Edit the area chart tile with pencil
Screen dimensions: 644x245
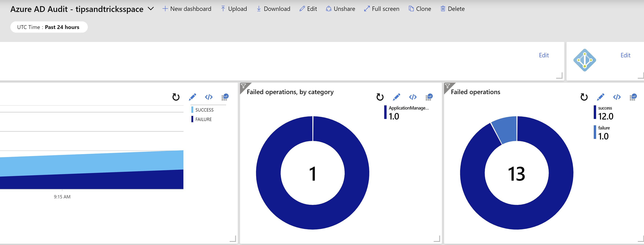click(192, 97)
